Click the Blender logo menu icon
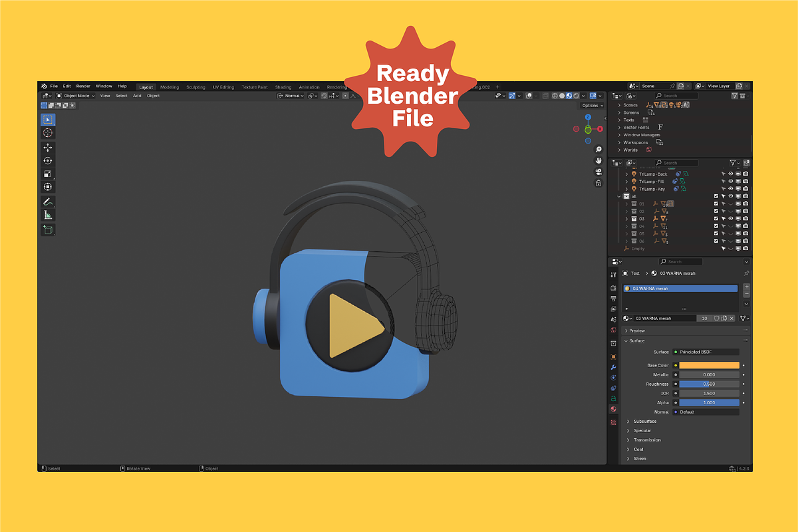The image size is (798, 532). point(44,86)
